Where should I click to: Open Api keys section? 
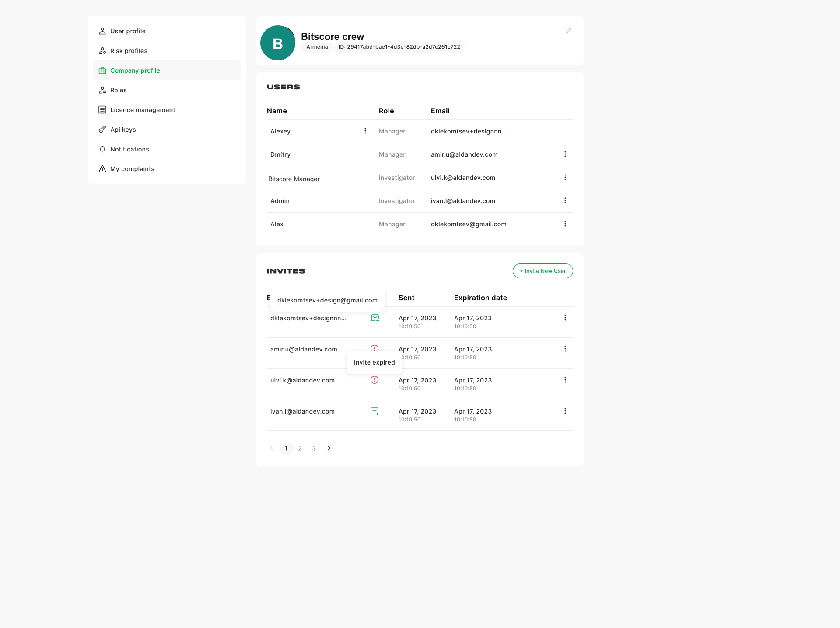tap(167, 130)
